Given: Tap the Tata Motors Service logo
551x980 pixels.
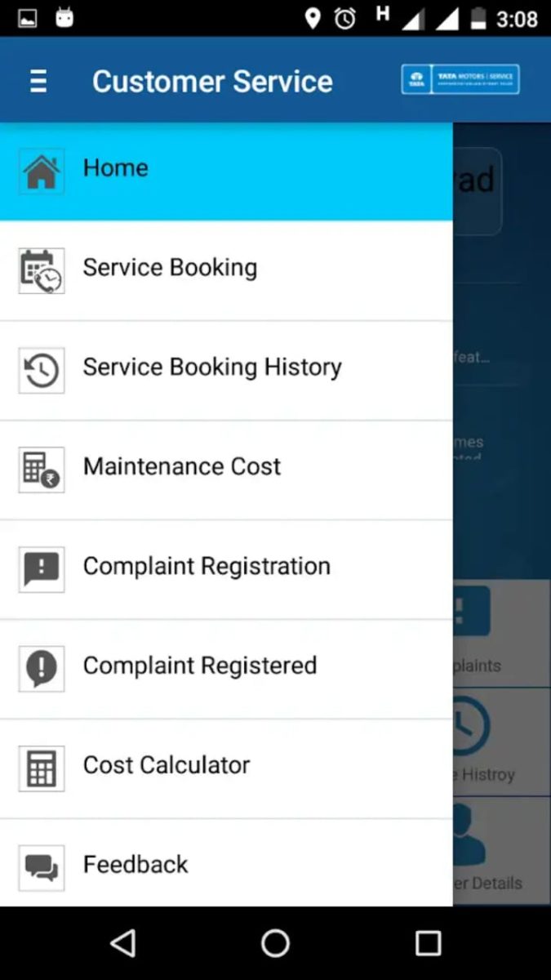Looking at the screenshot, I should (460, 79).
